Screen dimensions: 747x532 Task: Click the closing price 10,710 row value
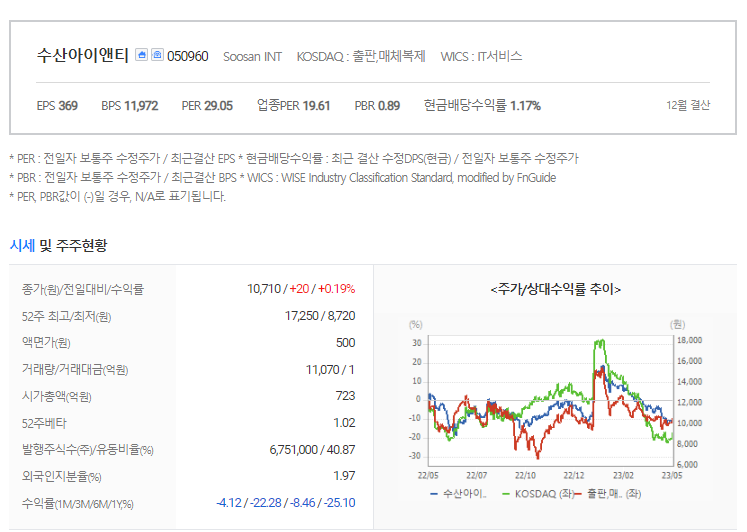coord(301,289)
